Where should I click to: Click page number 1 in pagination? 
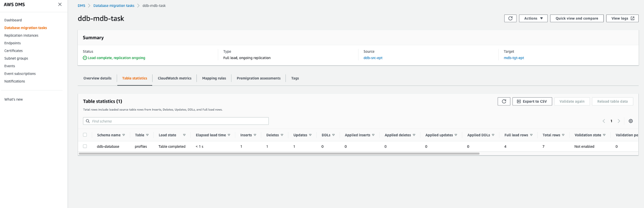(x=611, y=121)
